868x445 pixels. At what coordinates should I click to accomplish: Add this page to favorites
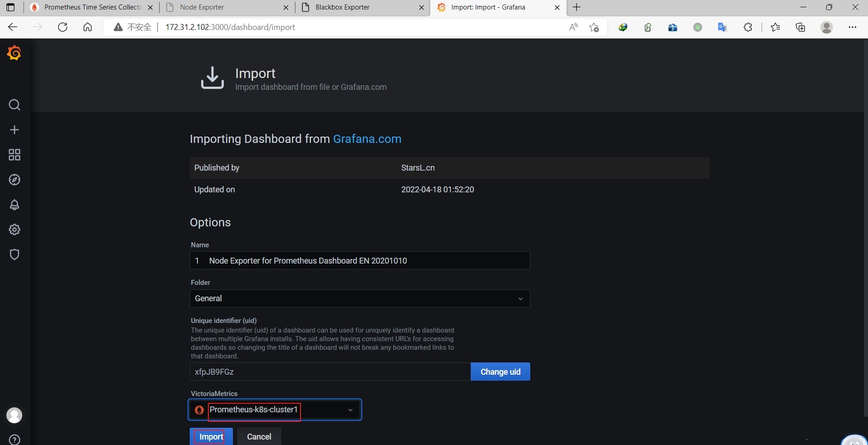coord(594,27)
